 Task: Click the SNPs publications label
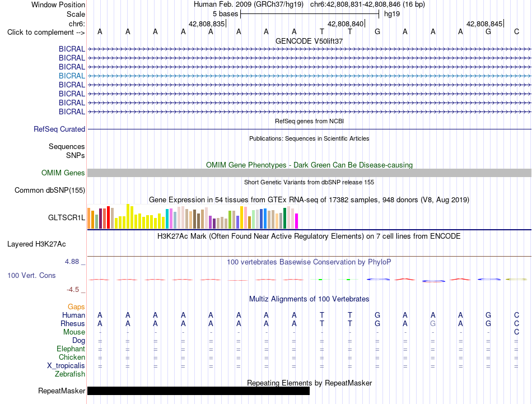(x=76, y=155)
